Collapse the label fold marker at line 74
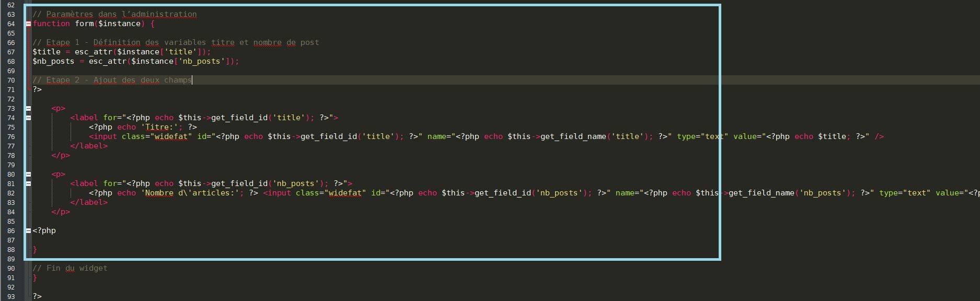This screenshot has width=980, height=301. point(28,118)
